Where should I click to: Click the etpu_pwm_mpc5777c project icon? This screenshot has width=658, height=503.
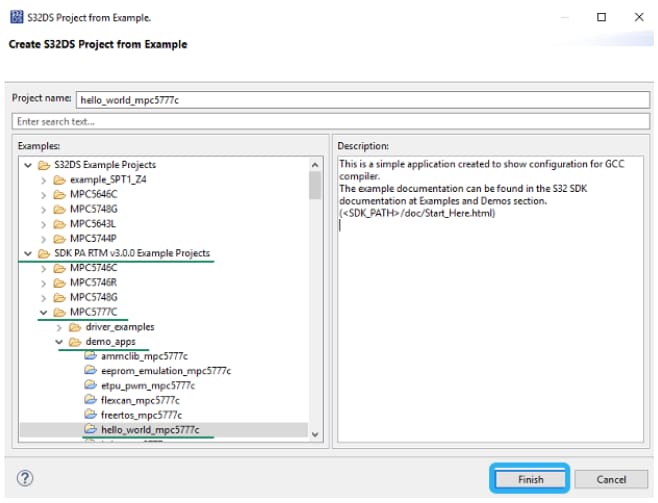[x=91, y=385]
